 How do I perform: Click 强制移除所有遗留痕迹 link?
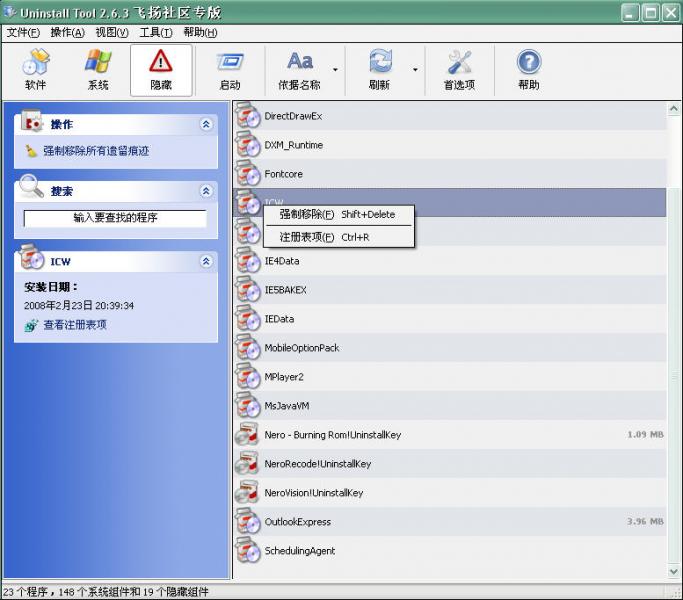[96, 151]
